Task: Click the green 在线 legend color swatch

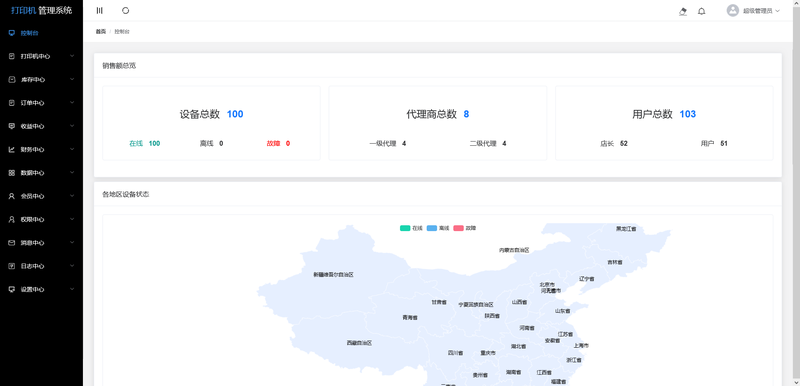Action: [405, 228]
